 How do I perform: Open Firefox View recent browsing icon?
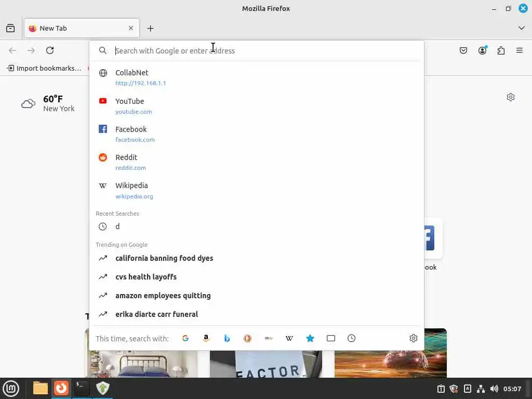pos(10,28)
